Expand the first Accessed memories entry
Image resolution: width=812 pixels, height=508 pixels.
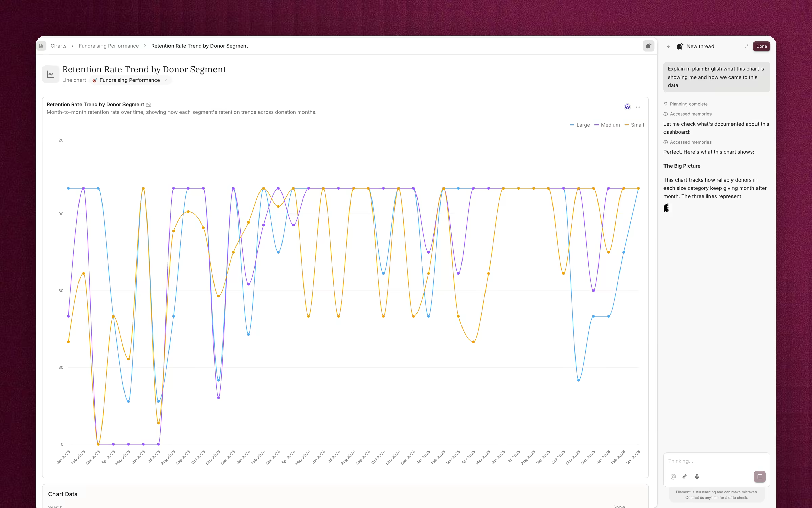pyautogui.click(x=687, y=114)
